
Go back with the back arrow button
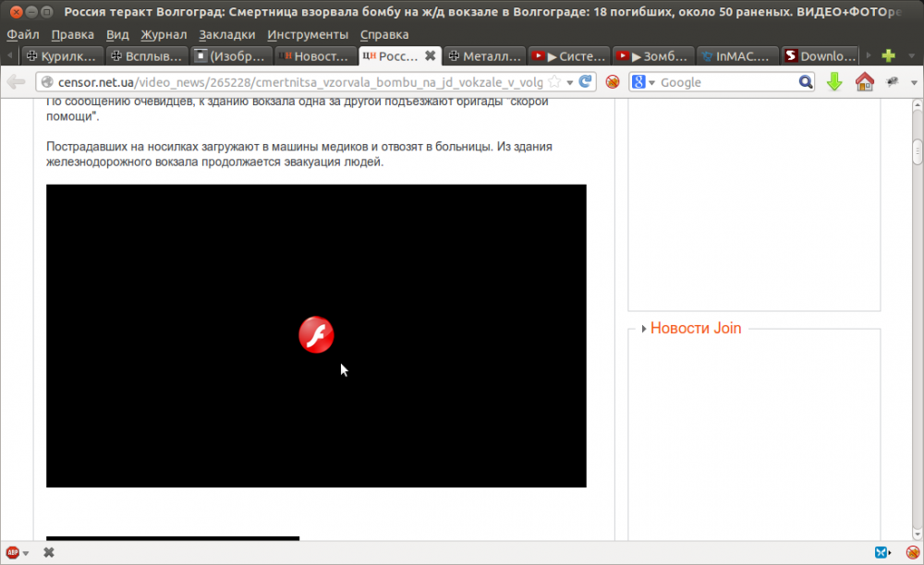click(x=16, y=82)
